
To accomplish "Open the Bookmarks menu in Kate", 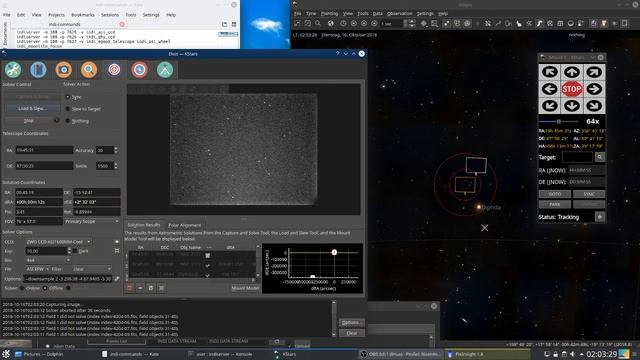I will click(x=83, y=15).
